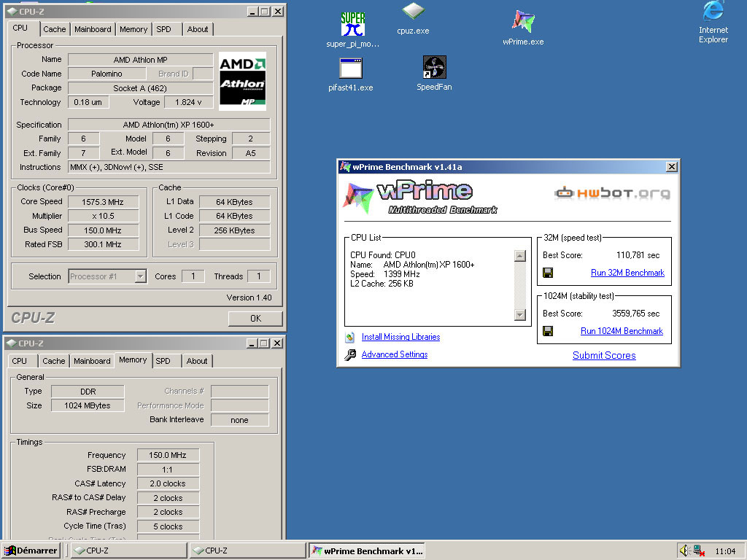Switch to CPU tab in bottom CPU-Z window

20,361
